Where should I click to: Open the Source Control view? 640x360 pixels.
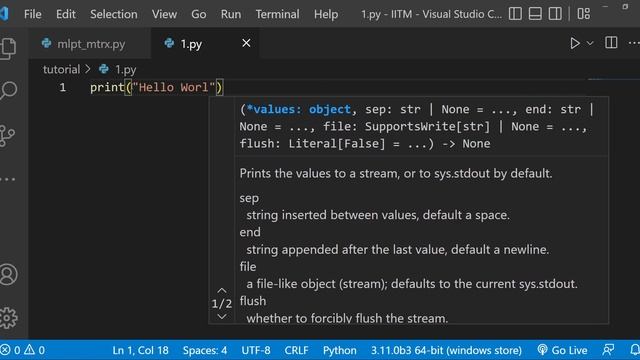coord(7,136)
